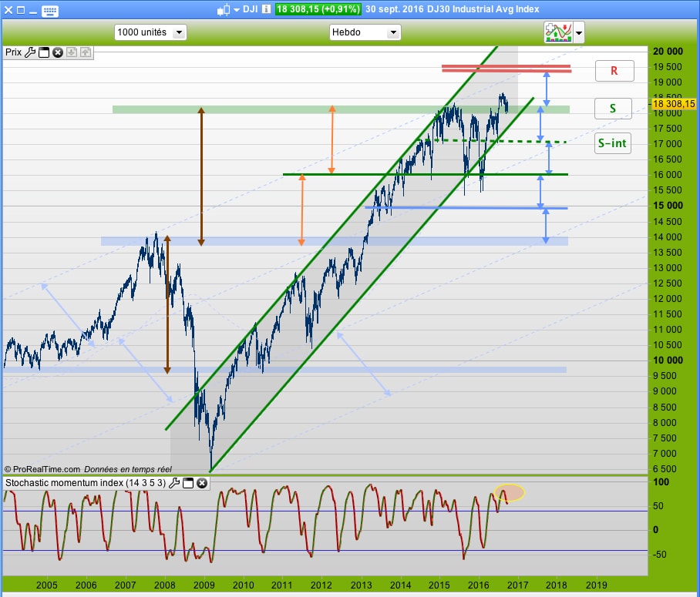
Task: Maximize the Prix panel window icon
Action: click(x=44, y=52)
